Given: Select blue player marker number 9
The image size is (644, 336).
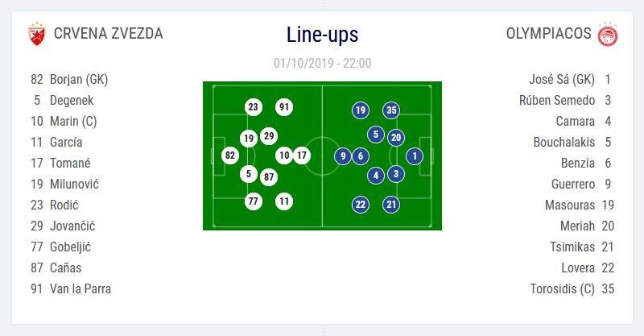Looking at the screenshot, I should tap(343, 156).
